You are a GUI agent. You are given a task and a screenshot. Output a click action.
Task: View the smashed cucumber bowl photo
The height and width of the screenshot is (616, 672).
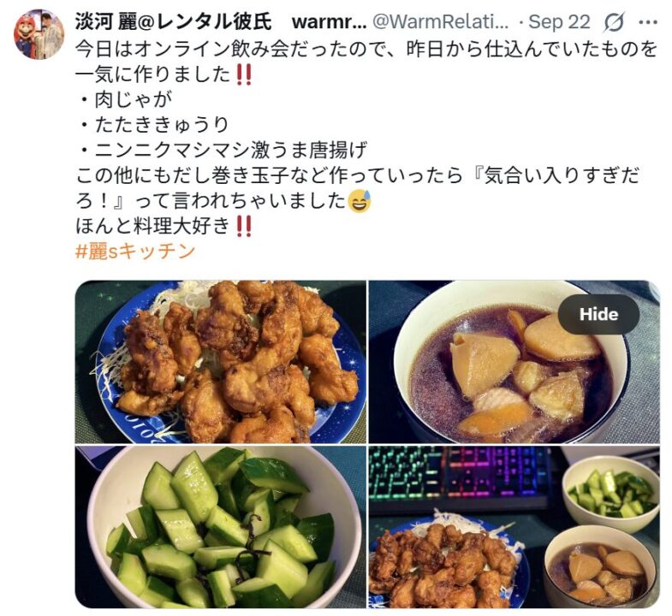tap(221, 527)
